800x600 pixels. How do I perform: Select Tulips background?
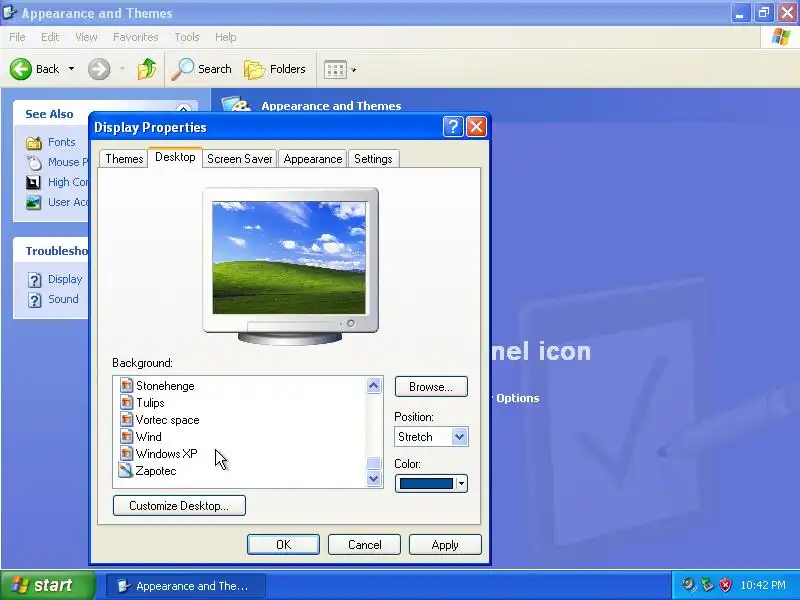point(150,403)
